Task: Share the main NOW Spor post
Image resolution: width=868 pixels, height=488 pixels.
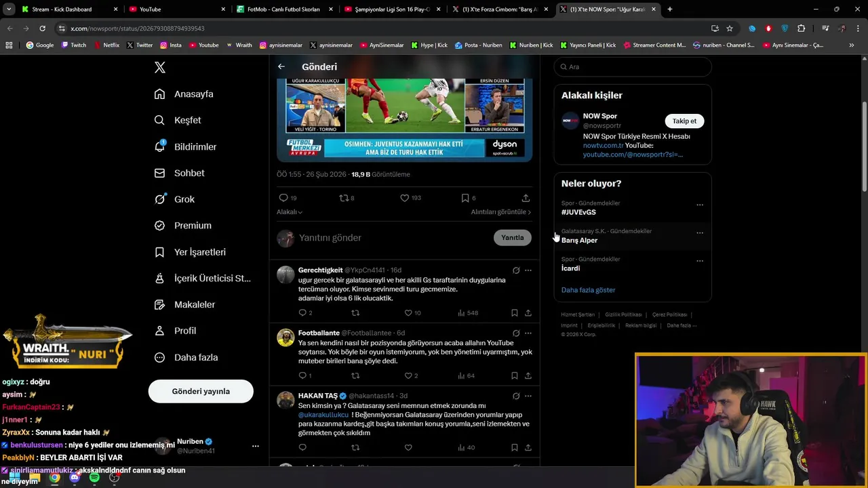Action: (526, 198)
